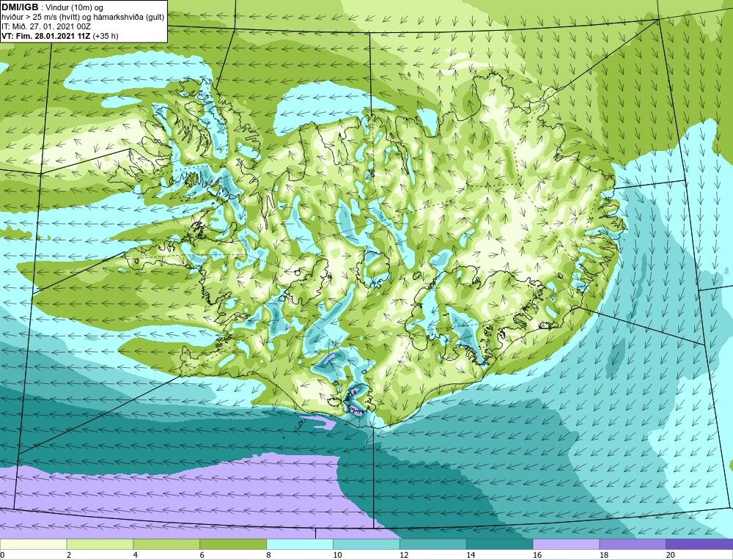This screenshot has height=560, width=733.
Task: Click the legend label '12'
Action: pyautogui.click(x=404, y=555)
